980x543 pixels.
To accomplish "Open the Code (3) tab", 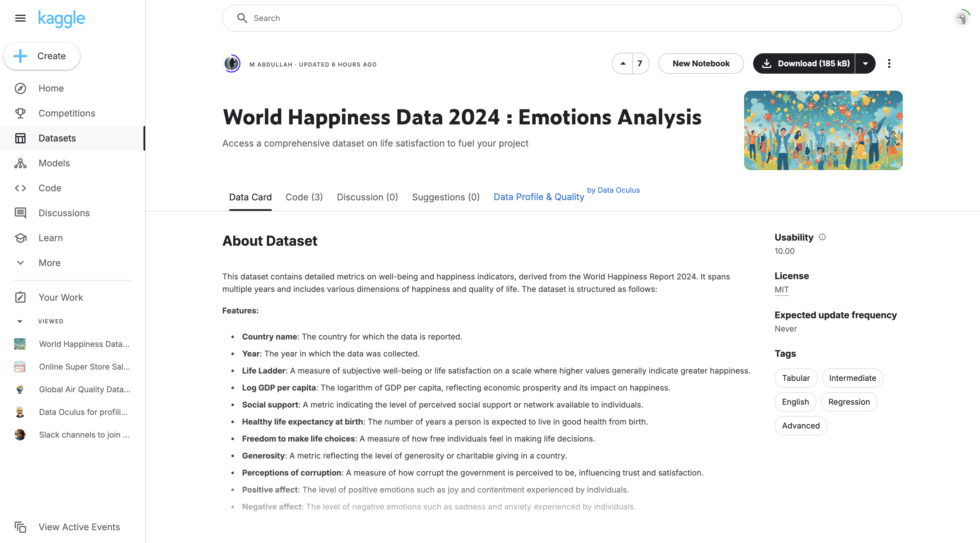I will (x=304, y=197).
